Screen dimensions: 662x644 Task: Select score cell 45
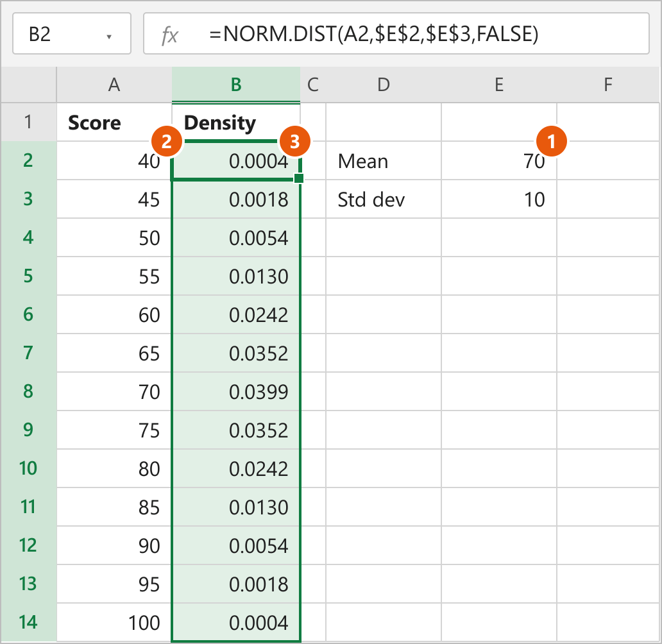114,199
